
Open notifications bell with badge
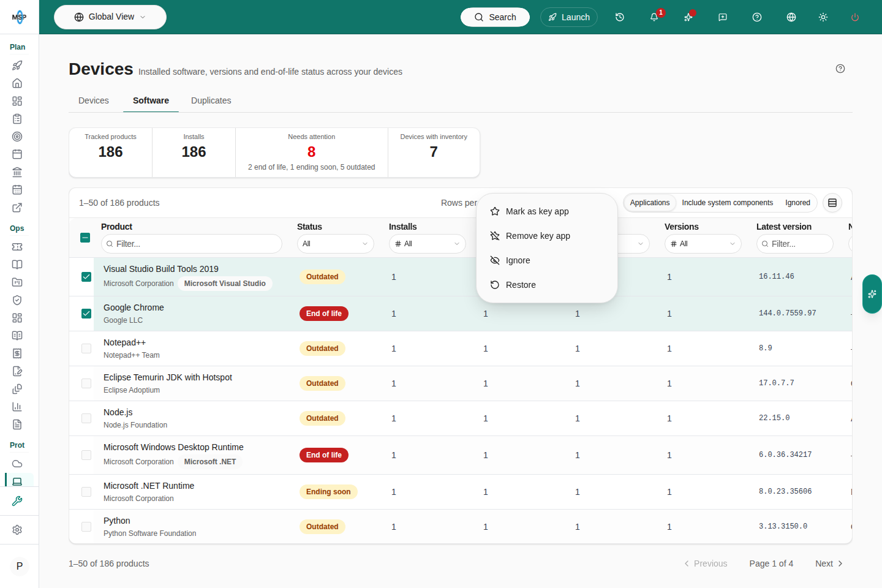coord(654,17)
